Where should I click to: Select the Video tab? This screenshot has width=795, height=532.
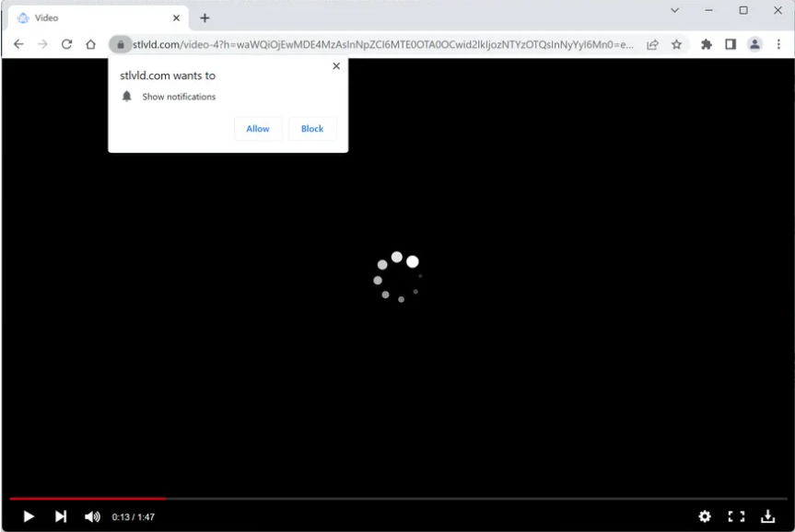(x=92, y=17)
